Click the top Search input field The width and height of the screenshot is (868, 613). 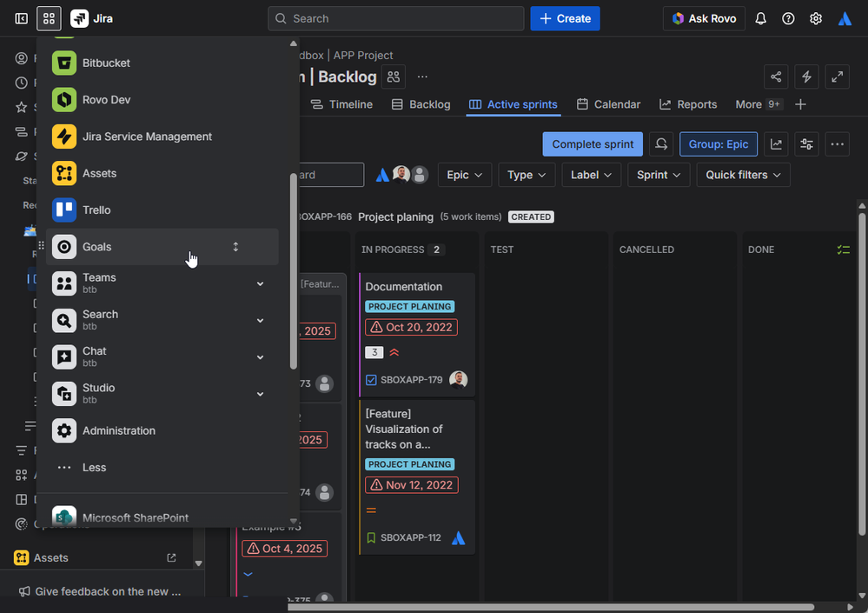396,19
